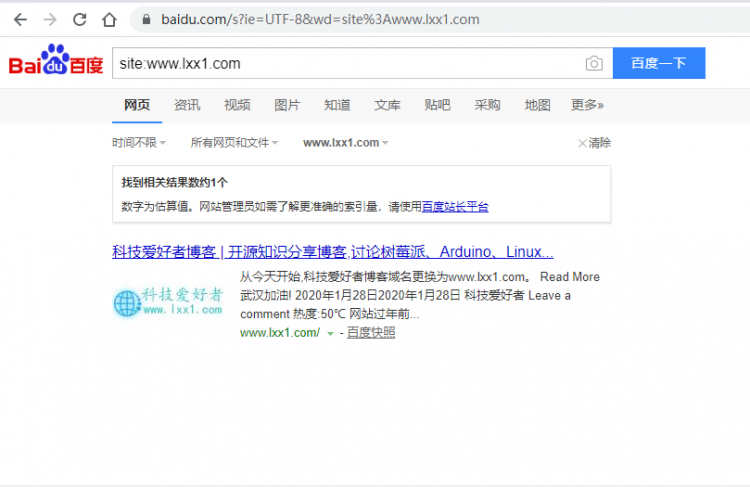Open the 知道 tab
Viewport: 750px width, 487px height.
pyautogui.click(x=337, y=105)
